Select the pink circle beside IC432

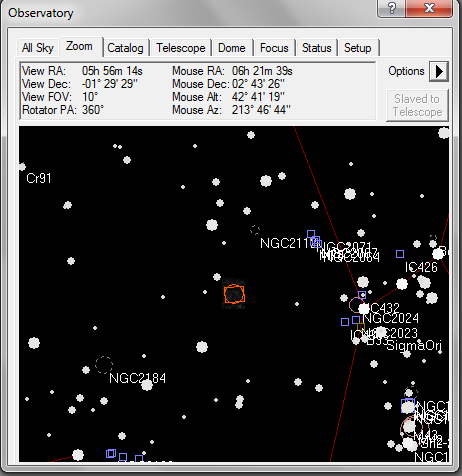[355, 305]
